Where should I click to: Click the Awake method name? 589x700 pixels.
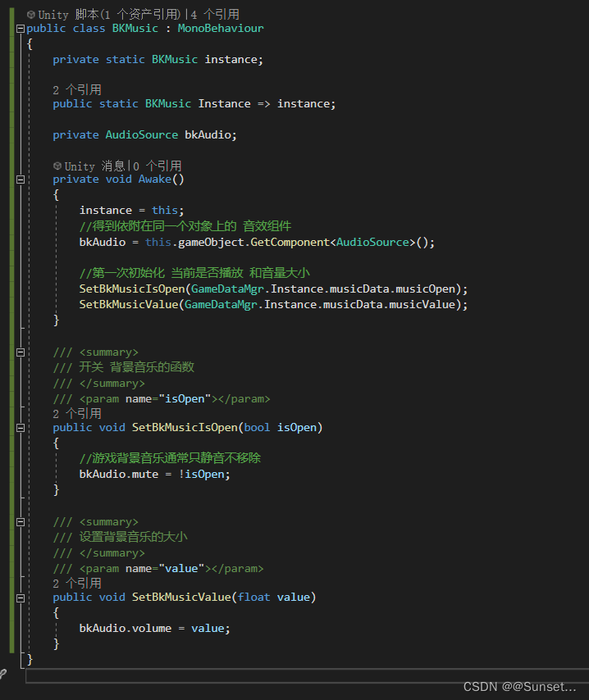pyautogui.click(x=155, y=179)
